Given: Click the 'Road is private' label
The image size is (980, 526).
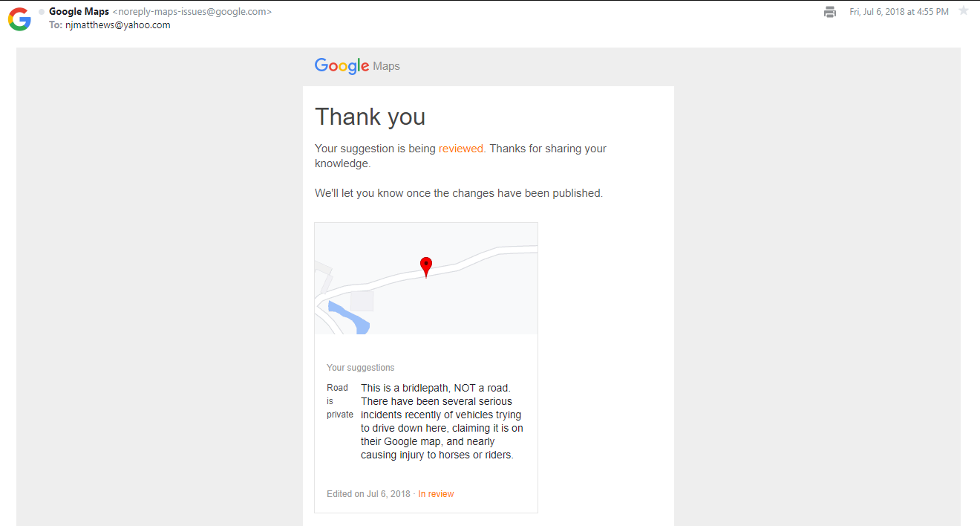Looking at the screenshot, I should pyautogui.click(x=339, y=401).
